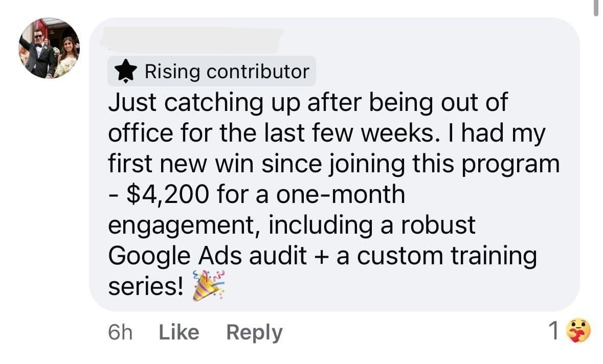603x364 pixels.
Task: Click the party popper emoji
Action: click(x=208, y=287)
